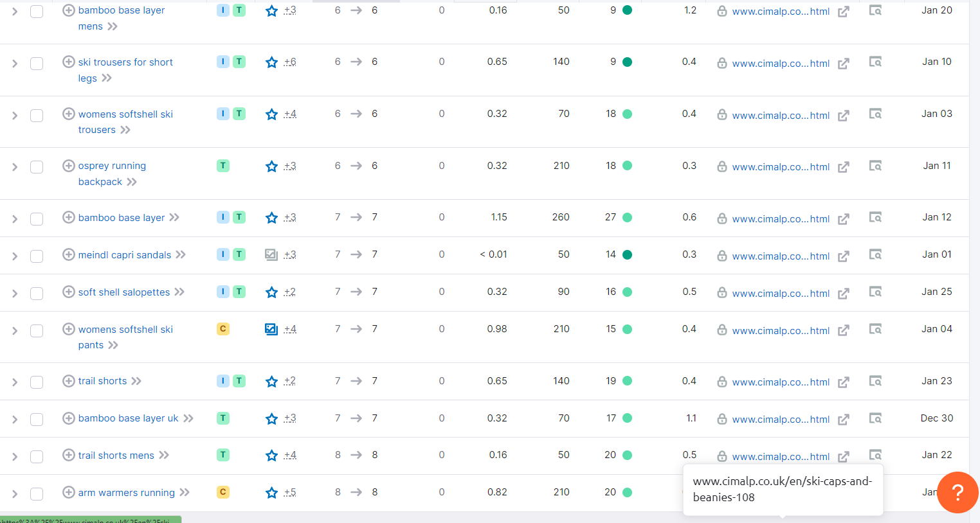Image resolution: width=980 pixels, height=523 pixels.
Task: Open external link icon in soft shell salopettes row
Action: point(844,294)
